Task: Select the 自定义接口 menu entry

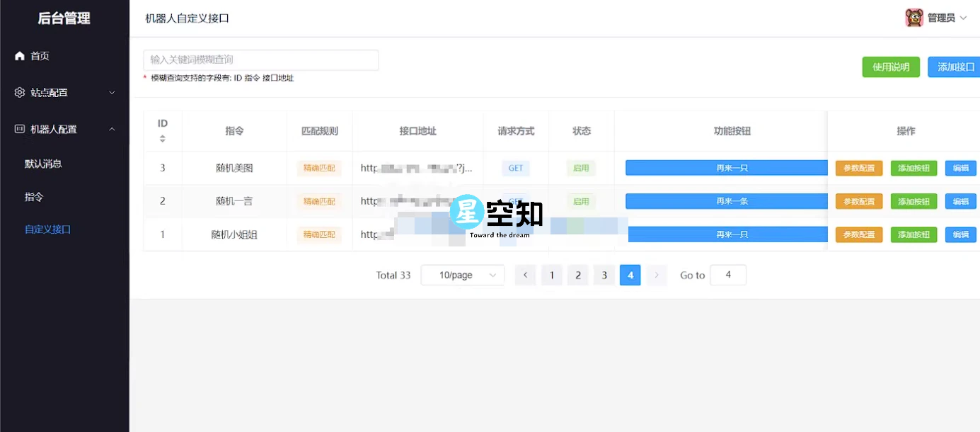Action: (x=47, y=229)
